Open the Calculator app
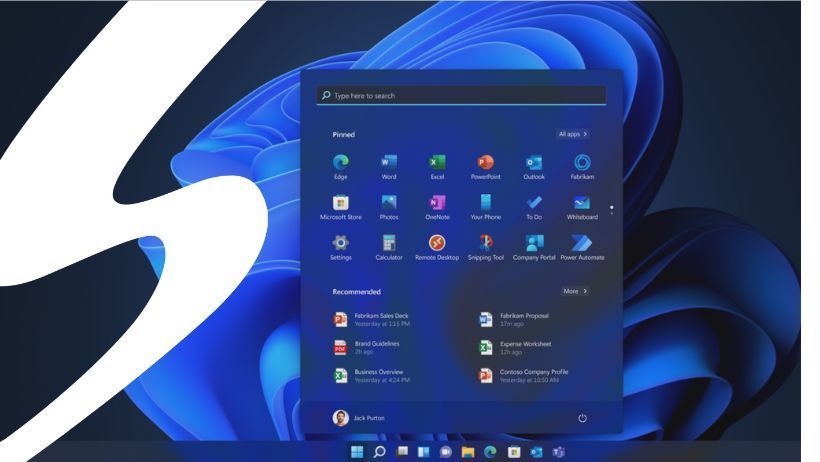 click(x=389, y=247)
